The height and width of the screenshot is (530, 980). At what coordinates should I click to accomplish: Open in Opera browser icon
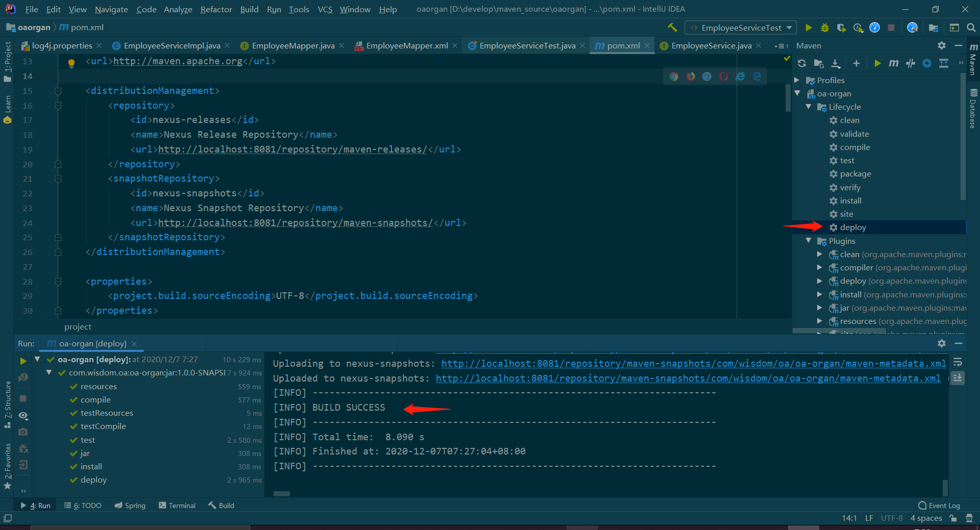pos(724,77)
